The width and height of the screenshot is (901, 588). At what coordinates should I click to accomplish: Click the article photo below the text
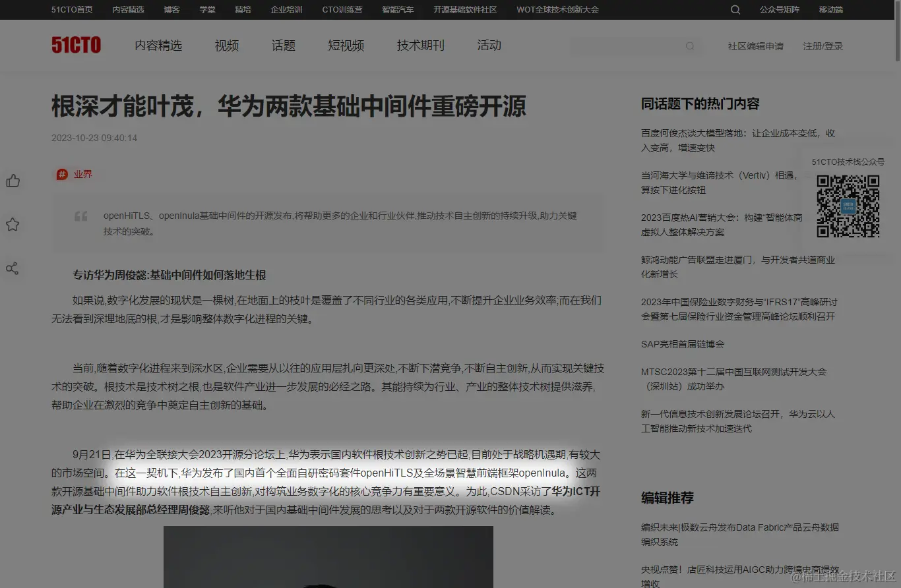pyautogui.click(x=328, y=557)
